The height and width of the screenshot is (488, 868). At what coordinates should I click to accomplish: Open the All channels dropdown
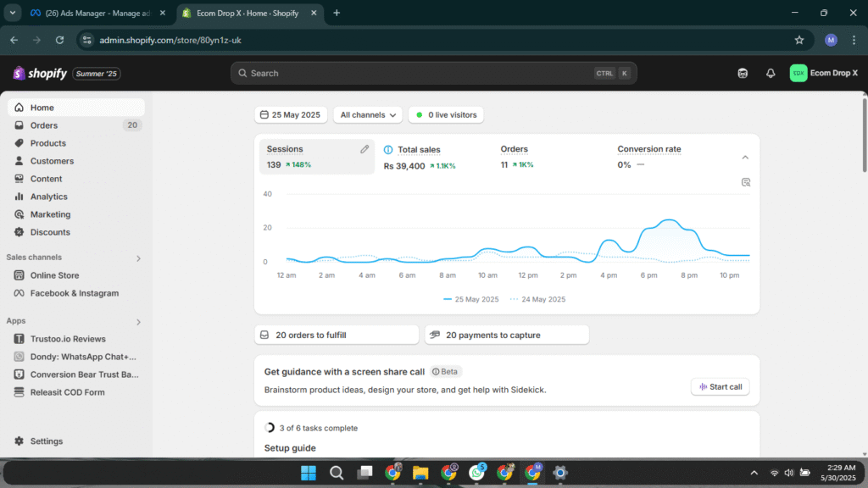pyautogui.click(x=367, y=115)
